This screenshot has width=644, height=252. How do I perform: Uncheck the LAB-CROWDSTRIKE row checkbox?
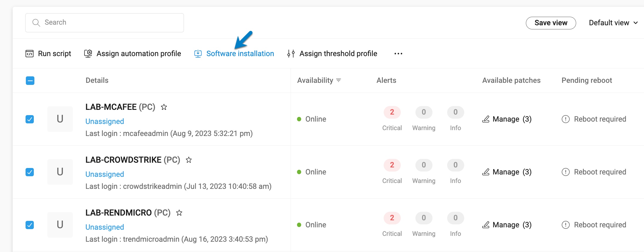30,172
